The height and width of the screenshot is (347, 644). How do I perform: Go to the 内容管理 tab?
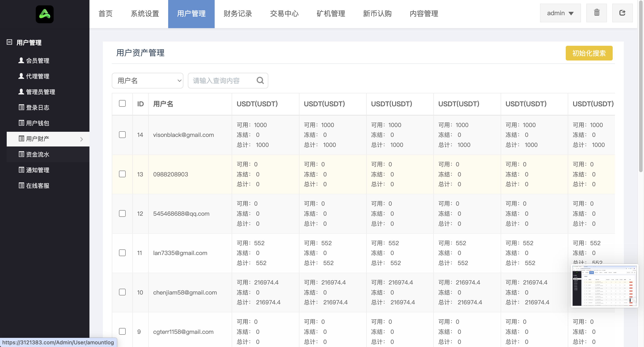pos(424,14)
